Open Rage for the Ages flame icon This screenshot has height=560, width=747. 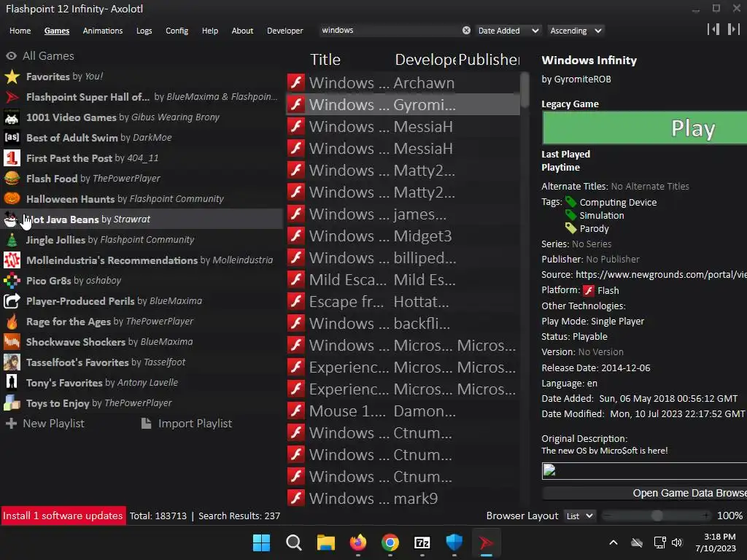[x=12, y=322]
